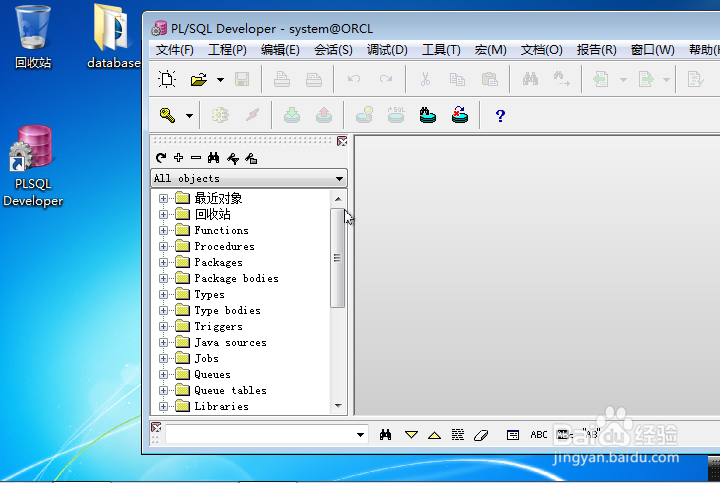This screenshot has width=720, height=483.
Task: Click the Paste clipboard icon
Action: pyautogui.click(x=489, y=79)
